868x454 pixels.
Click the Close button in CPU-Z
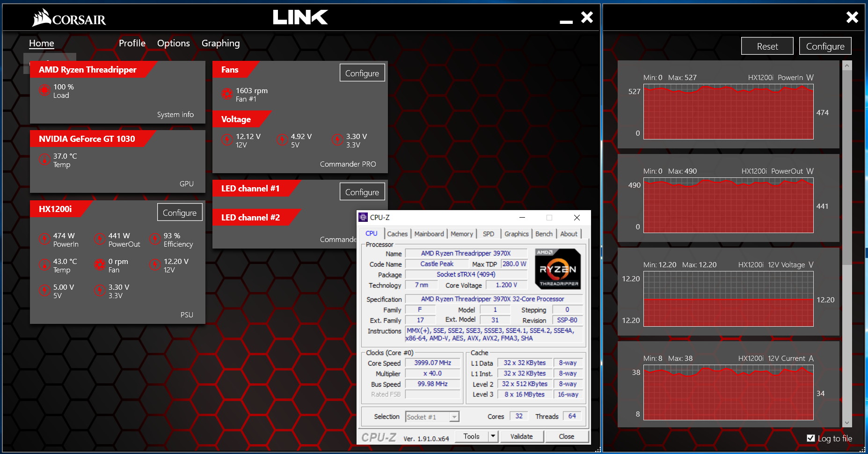click(x=566, y=436)
